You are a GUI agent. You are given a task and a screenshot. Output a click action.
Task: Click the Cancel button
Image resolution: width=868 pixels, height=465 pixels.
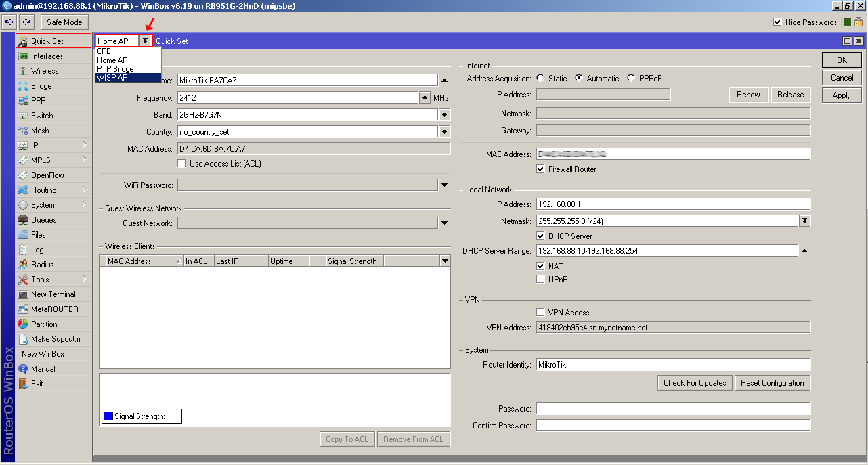point(842,78)
